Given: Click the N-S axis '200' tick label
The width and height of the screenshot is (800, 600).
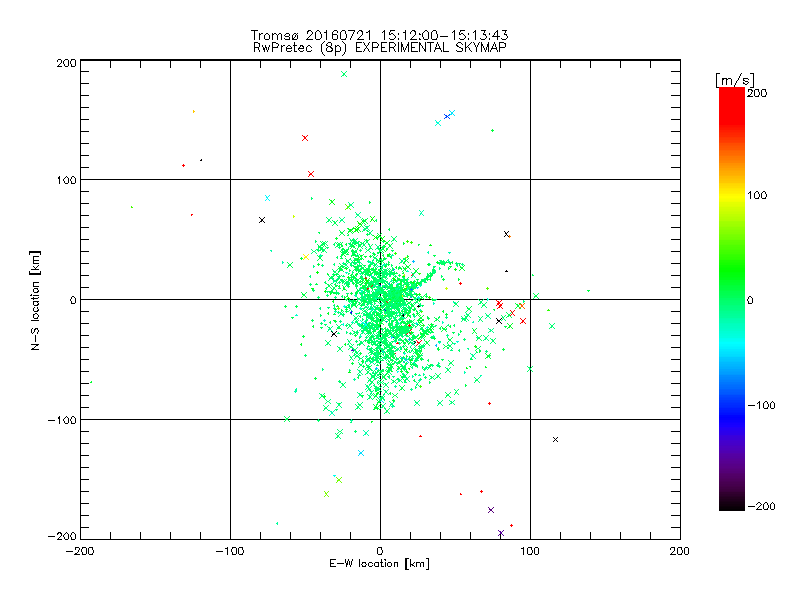Looking at the screenshot, I should point(66,63).
